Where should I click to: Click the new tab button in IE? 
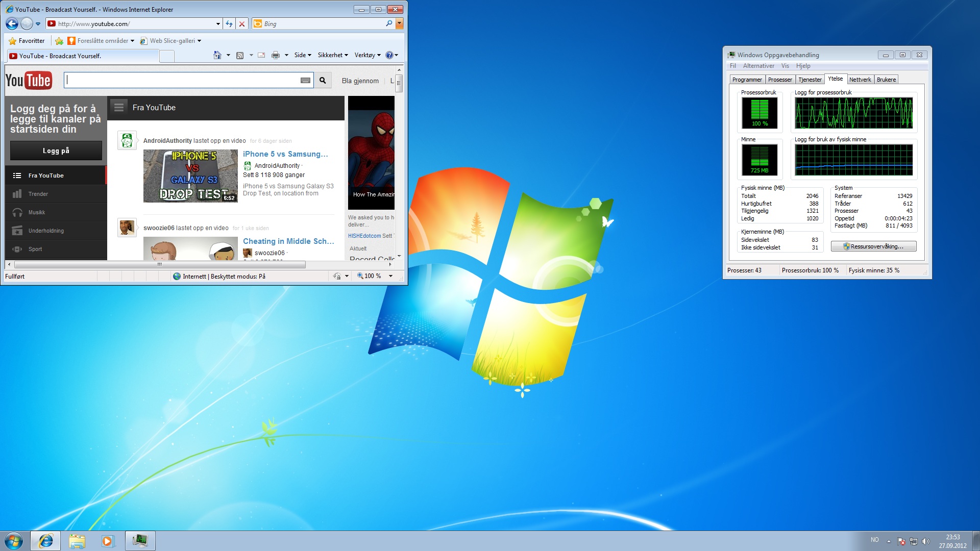point(167,56)
